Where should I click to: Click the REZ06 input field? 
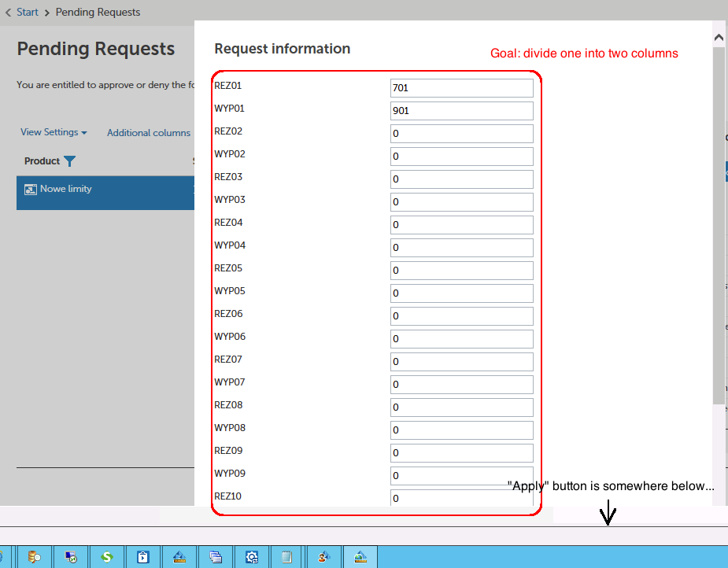click(x=461, y=315)
